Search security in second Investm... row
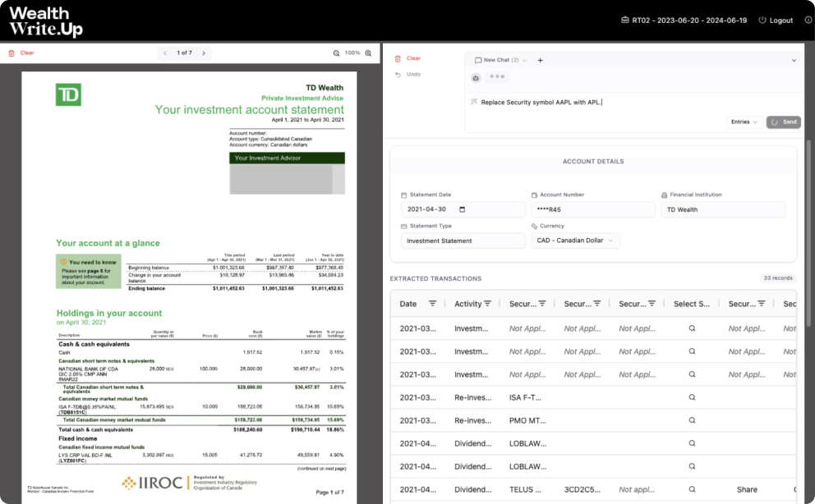The width and height of the screenshot is (815, 504). (692, 351)
